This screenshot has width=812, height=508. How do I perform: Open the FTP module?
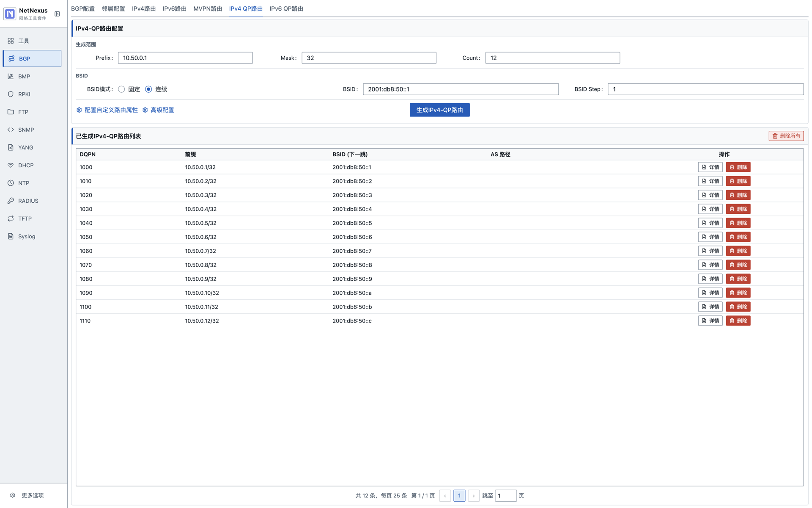[x=32, y=112]
